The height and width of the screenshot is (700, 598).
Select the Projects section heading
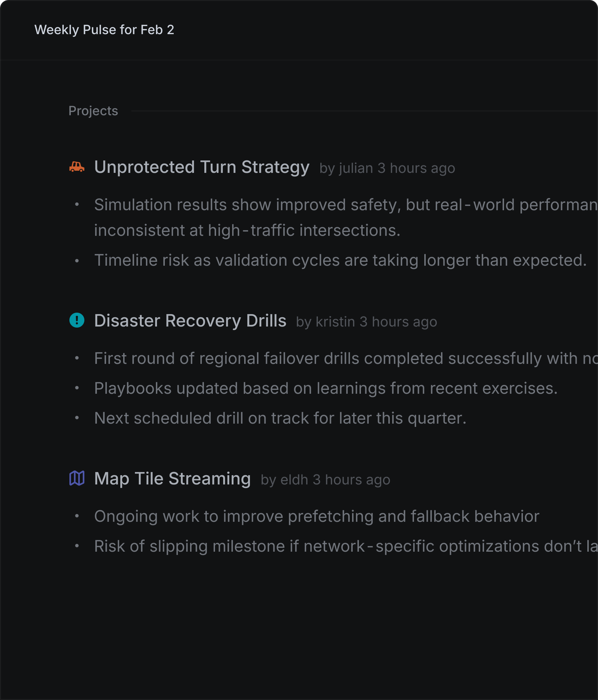[93, 111]
